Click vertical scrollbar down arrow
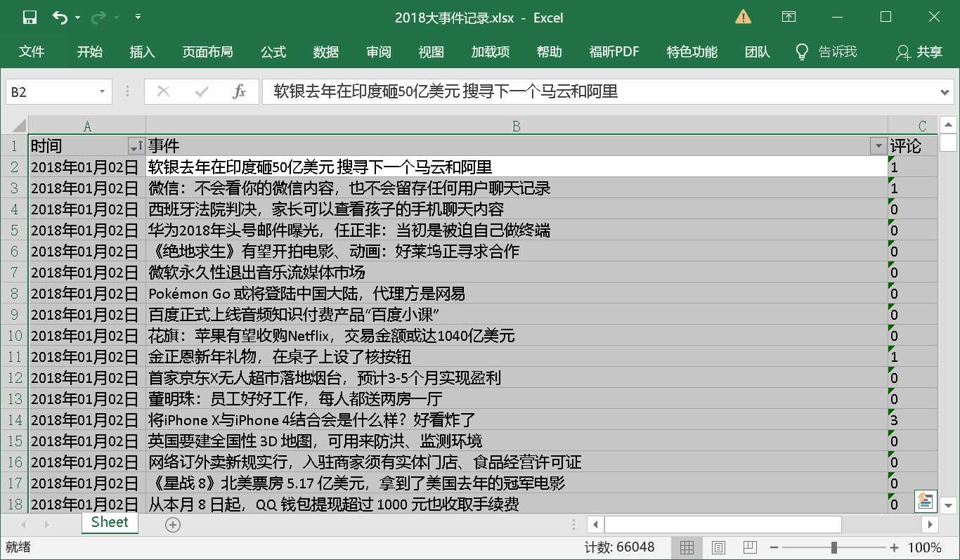Viewport: 960px width, 560px height. pyautogui.click(x=948, y=504)
